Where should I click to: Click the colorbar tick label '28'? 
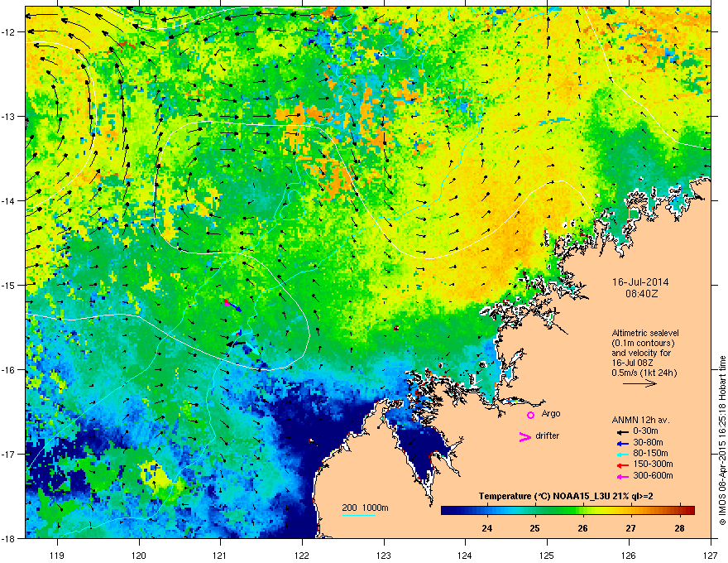point(679,528)
